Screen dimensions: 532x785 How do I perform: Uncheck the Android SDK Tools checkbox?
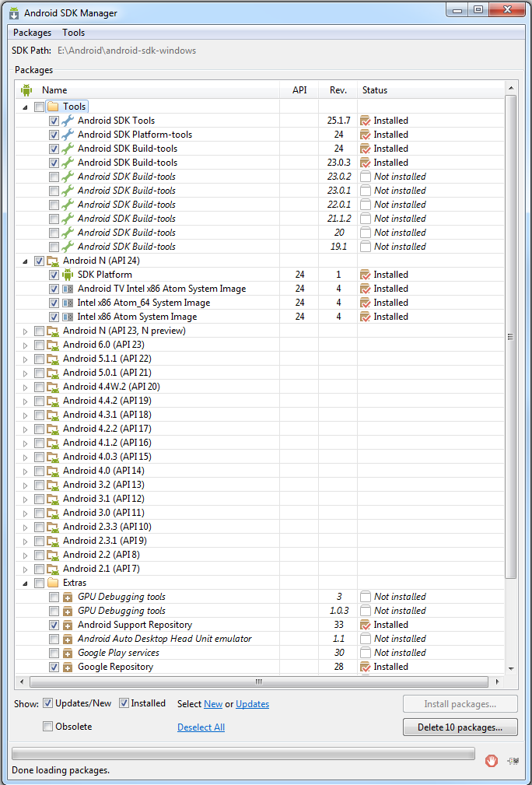(54, 121)
